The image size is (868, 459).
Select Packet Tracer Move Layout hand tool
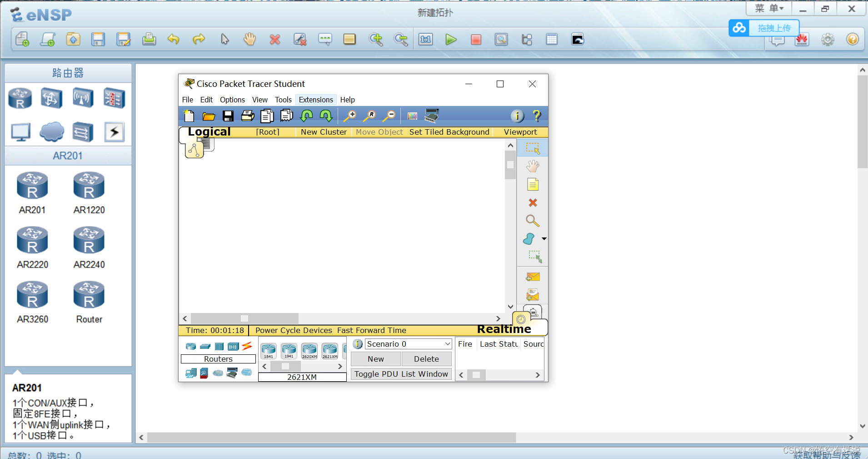point(533,166)
